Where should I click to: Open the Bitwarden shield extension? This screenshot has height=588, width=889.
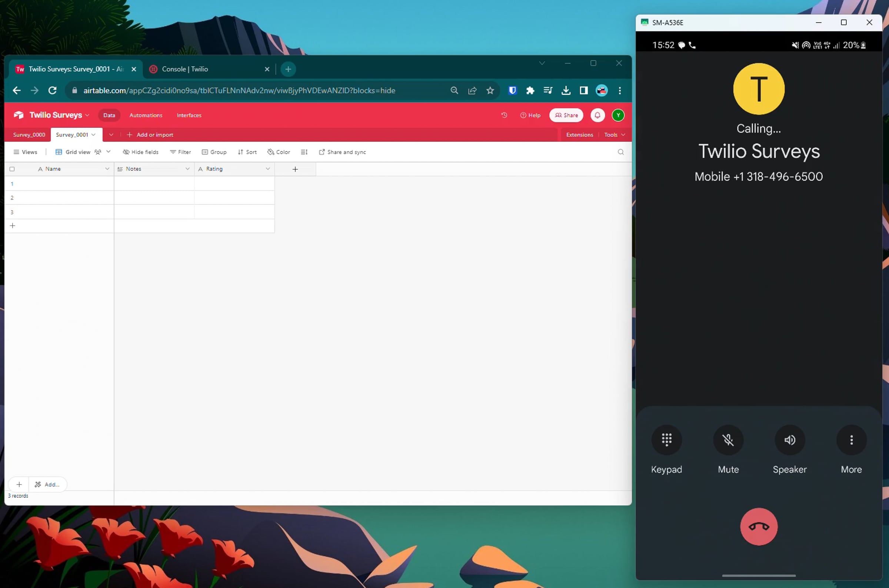pyautogui.click(x=512, y=90)
